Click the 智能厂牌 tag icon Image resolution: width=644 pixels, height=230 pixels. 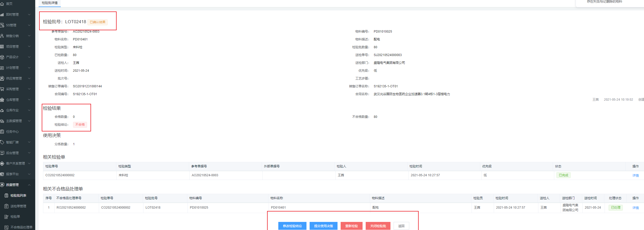(2, 142)
